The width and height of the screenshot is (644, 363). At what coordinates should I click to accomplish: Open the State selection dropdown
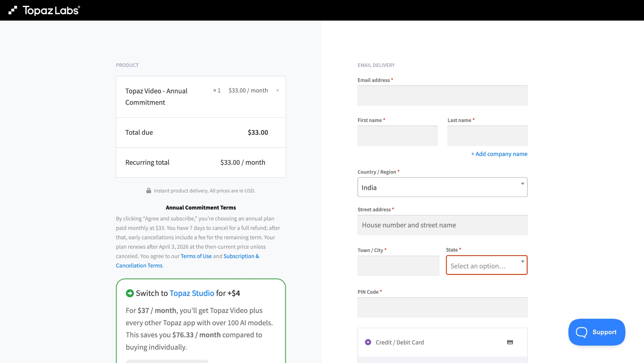click(x=486, y=265)
